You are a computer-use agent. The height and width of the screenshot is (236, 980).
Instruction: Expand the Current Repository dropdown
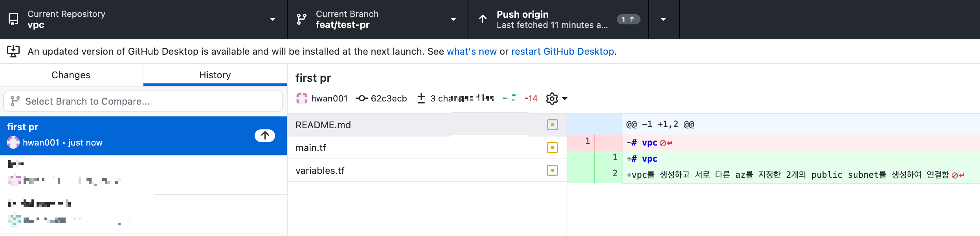(x=143, y=19)
